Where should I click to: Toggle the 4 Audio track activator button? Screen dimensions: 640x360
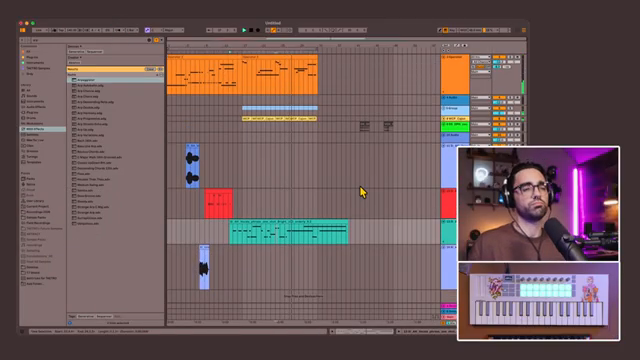click(x=499, y=98)
